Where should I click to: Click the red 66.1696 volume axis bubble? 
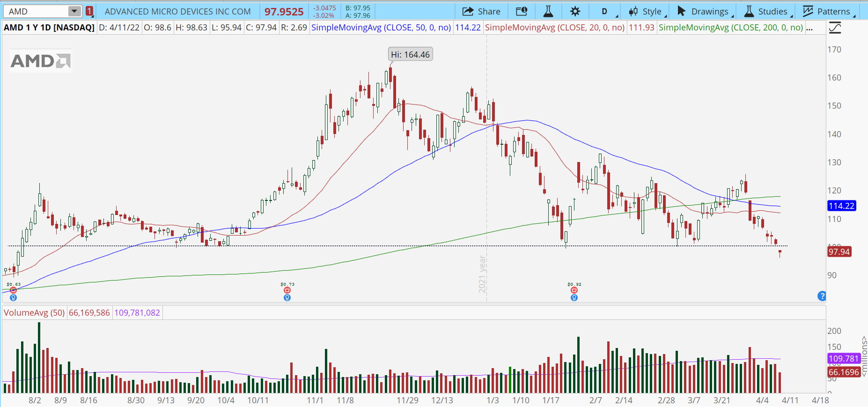click(x=844, y=372)
